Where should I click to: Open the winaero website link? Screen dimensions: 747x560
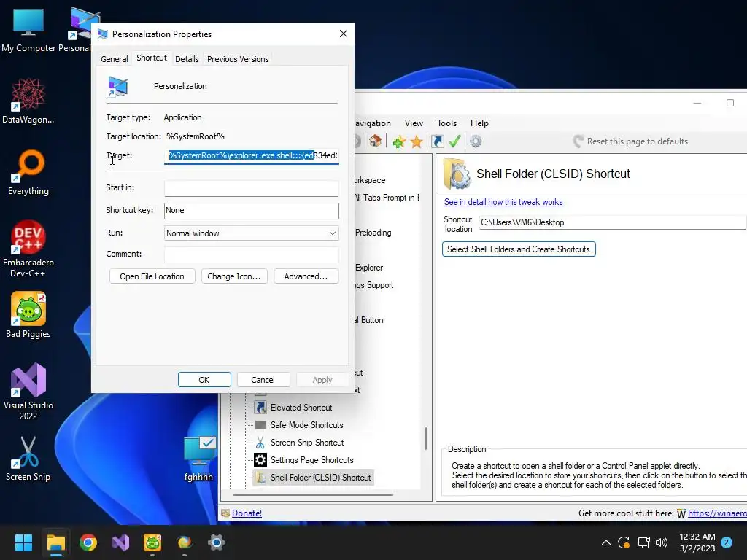(x=717, y=513)
